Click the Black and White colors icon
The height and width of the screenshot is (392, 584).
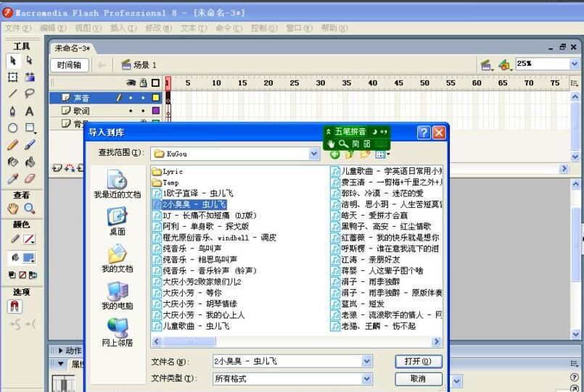pos(12,275)
